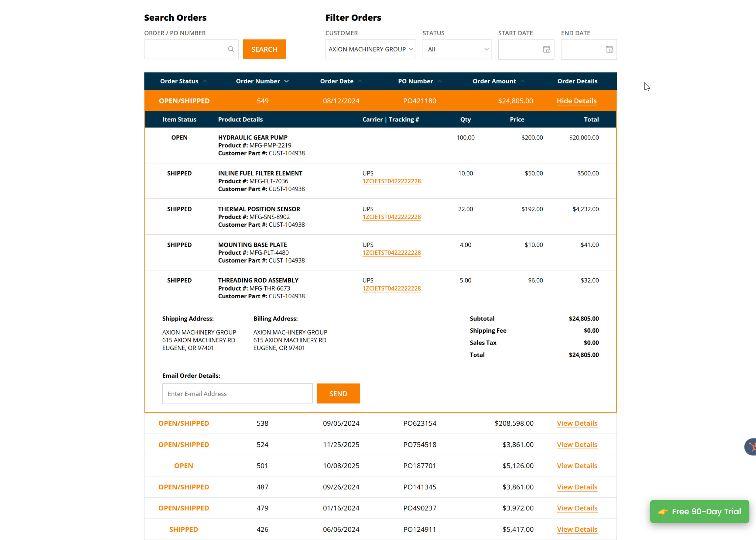Click product number MFG-SNS-8902

pos(269,217)
